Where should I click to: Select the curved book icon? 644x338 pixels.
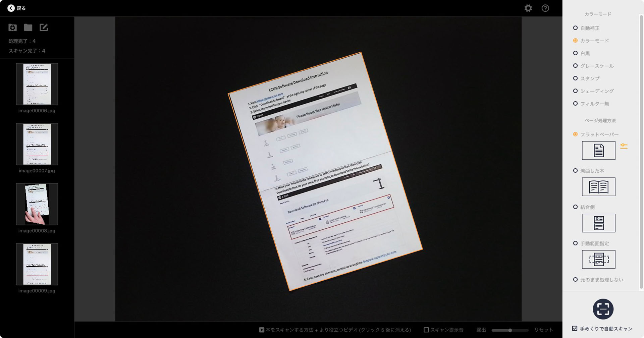pos(599,187)
